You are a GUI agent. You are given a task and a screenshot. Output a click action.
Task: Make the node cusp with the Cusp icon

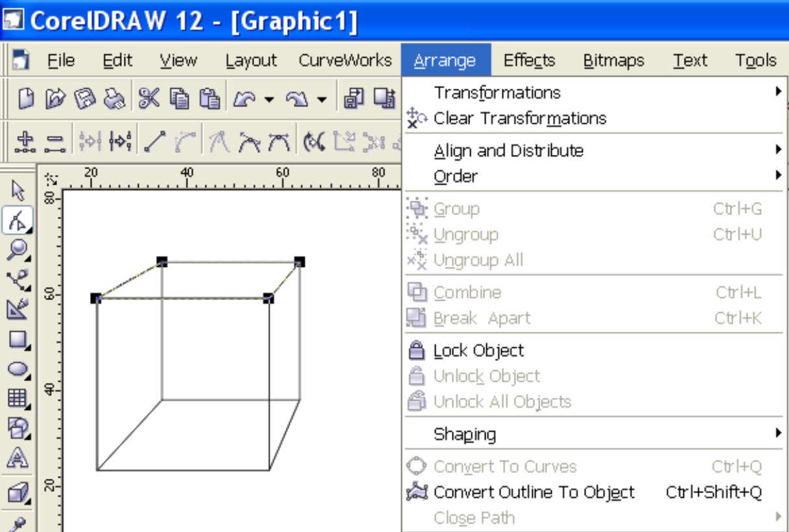[x=219, y=141]
